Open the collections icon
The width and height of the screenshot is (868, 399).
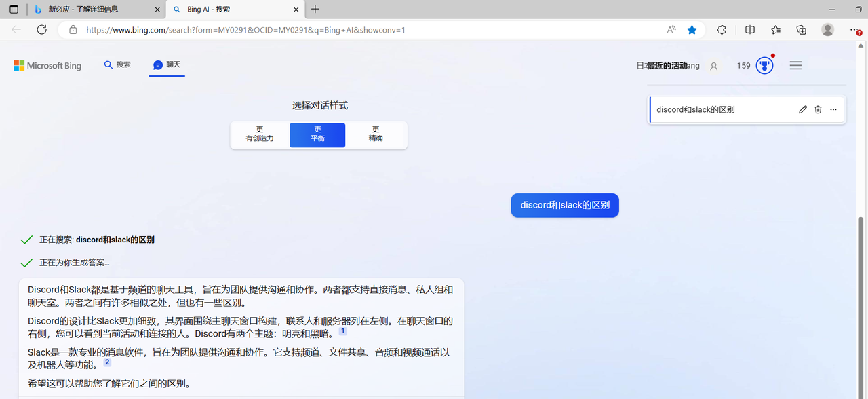[x=802, y=30]
